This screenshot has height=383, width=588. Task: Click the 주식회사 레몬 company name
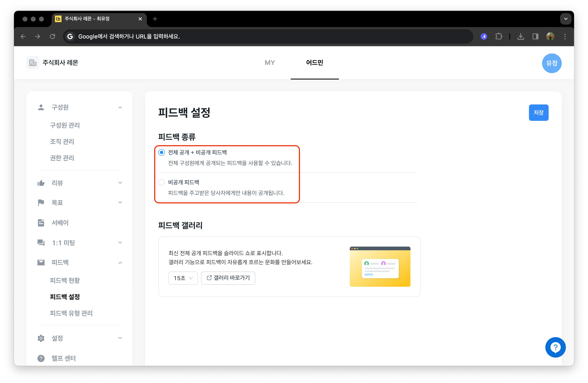pos(60,63)
